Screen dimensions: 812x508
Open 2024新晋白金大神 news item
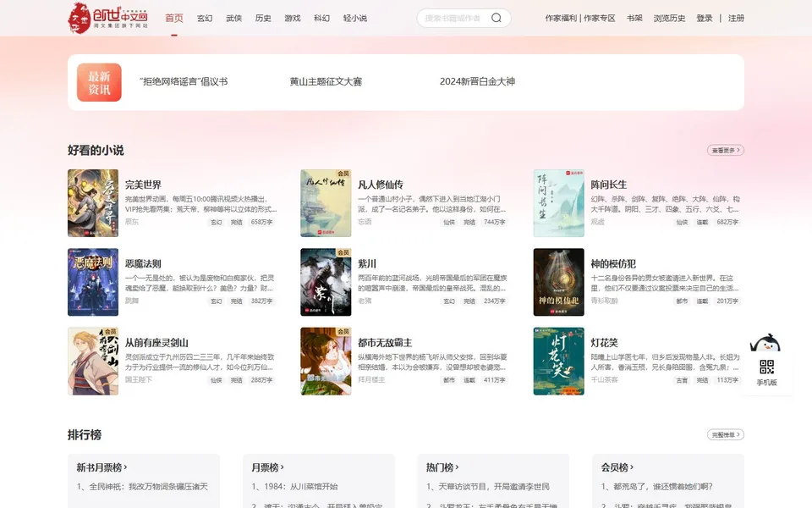click(477, 82)
